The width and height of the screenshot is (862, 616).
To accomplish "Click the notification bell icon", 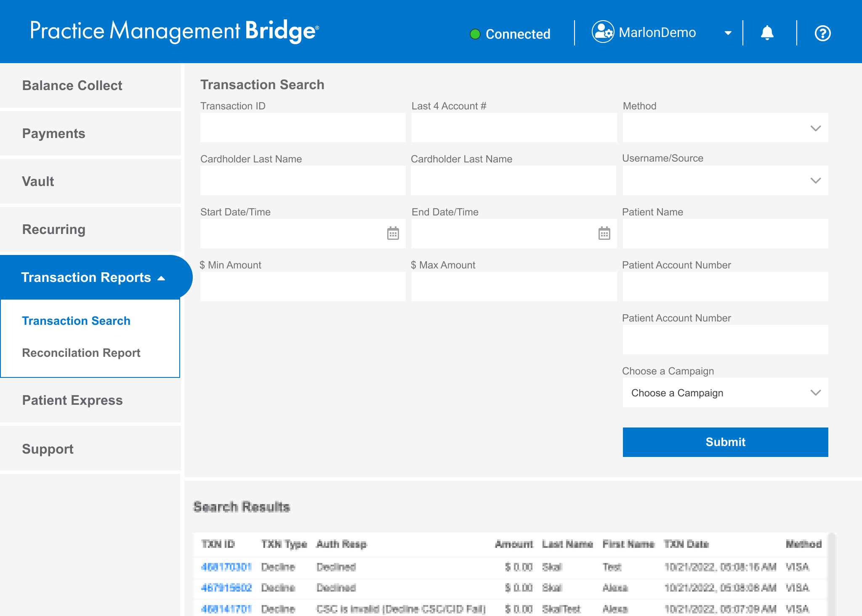I will click(x=767, y=33).
